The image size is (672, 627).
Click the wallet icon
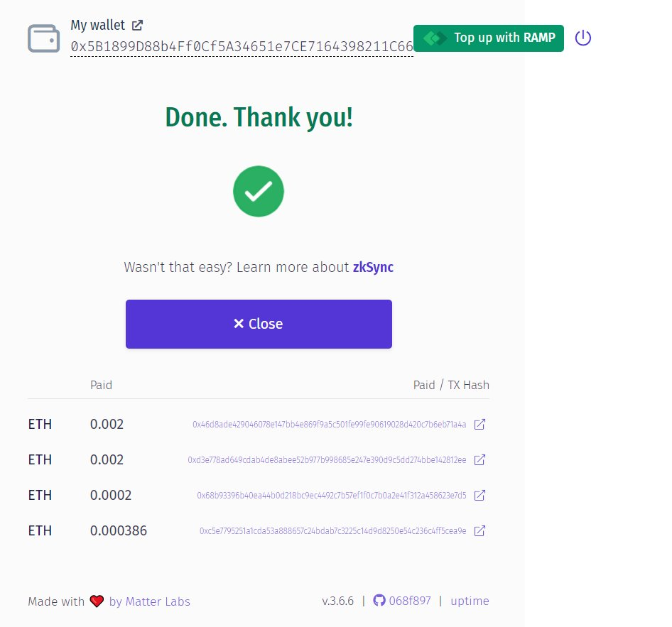43,38
